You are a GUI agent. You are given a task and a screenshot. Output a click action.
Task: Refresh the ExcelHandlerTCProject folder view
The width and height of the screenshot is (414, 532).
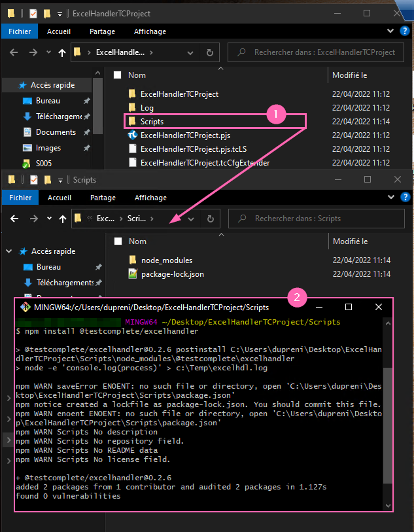click(210, 52)
